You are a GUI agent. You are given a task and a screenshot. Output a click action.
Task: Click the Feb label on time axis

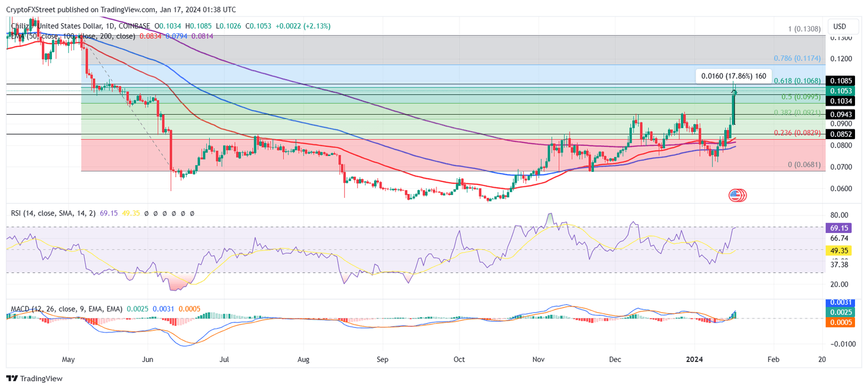[774, 360]
